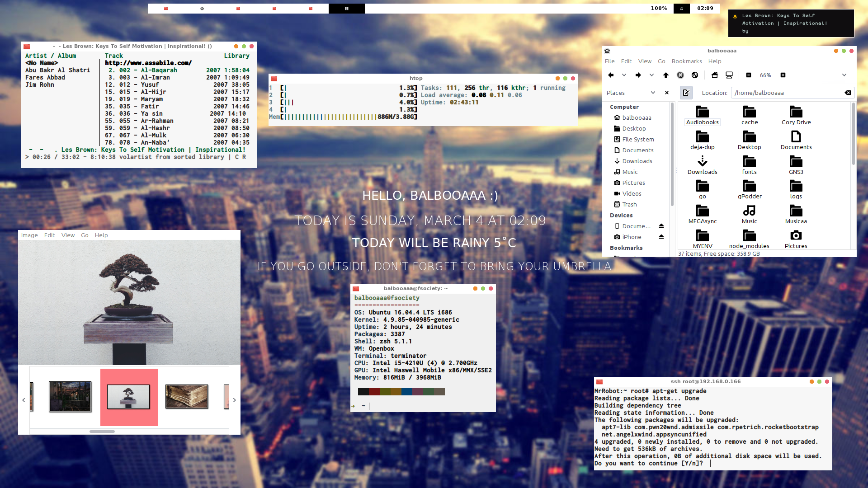Select Fares Abbad artist in music player

coord(45,77)
